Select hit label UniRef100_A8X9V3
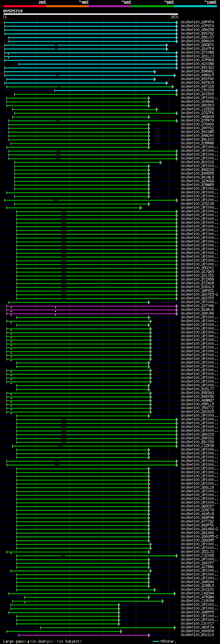220x644 pixels. [x=197, y=106]
